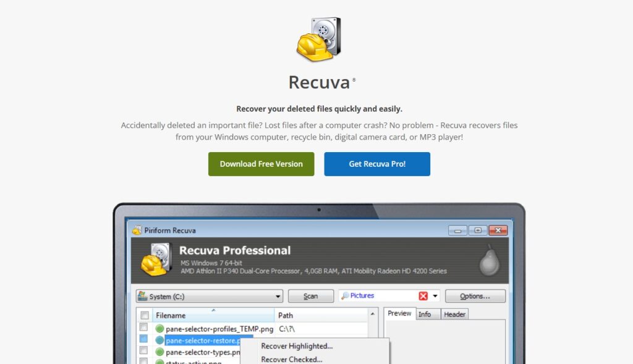Check the box for pane-selector-types file
The width and height of the screenshot is (633, 364).
click(x=144, y=351)
